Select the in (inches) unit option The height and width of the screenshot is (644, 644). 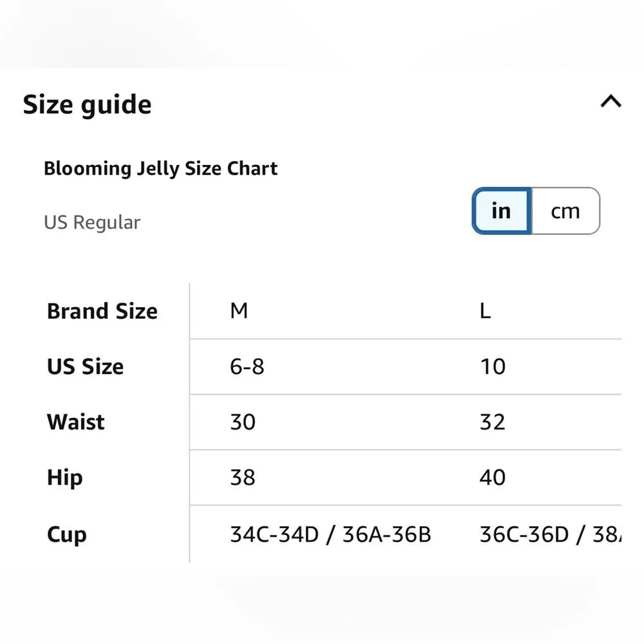tap(501, 211)
